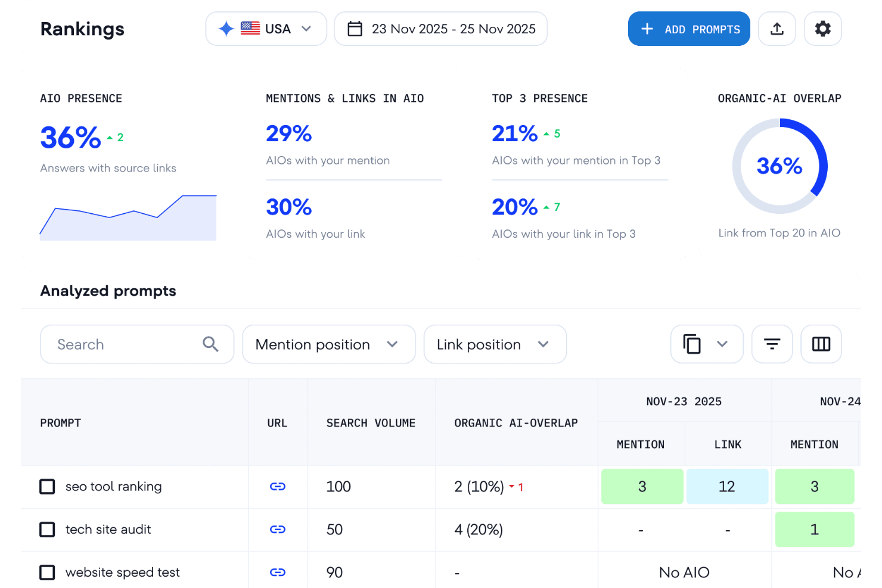Screen dimensions: 882x588
Task: Open the column settings icon
Action: [x=821, y=344]
